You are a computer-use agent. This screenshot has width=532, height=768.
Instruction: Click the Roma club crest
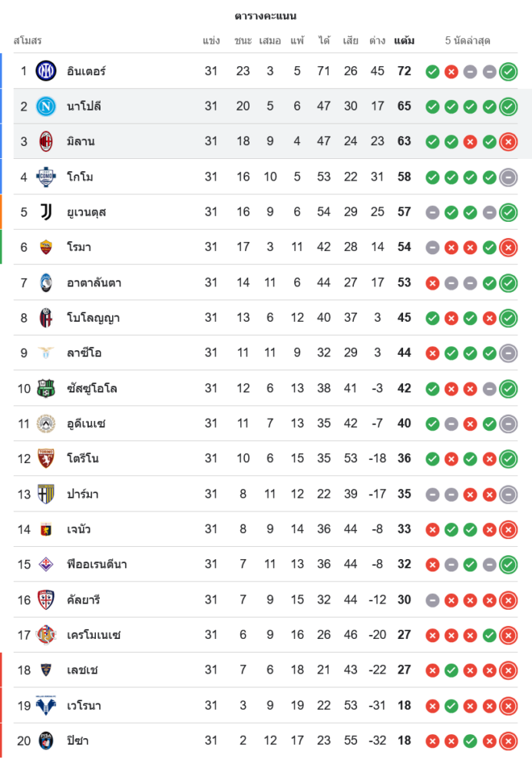click(46, 247)
